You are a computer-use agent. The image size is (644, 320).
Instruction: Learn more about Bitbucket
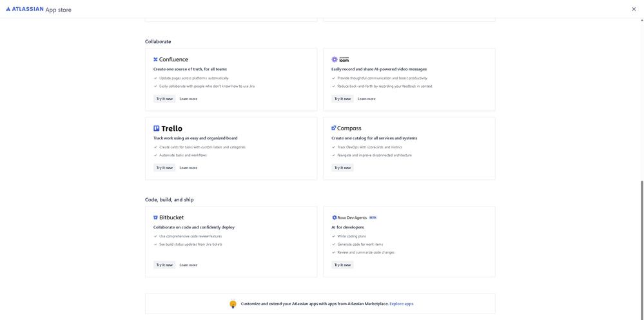pos(188,265)
